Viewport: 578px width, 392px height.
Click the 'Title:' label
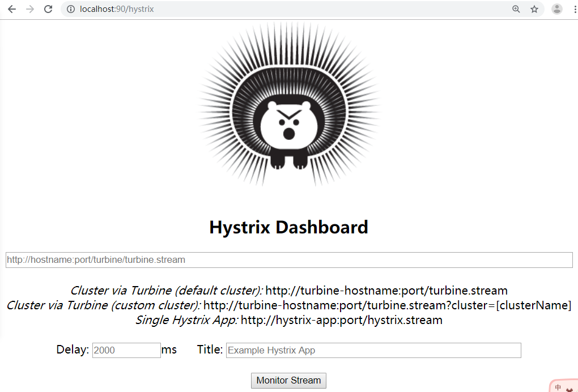point(210,350)
